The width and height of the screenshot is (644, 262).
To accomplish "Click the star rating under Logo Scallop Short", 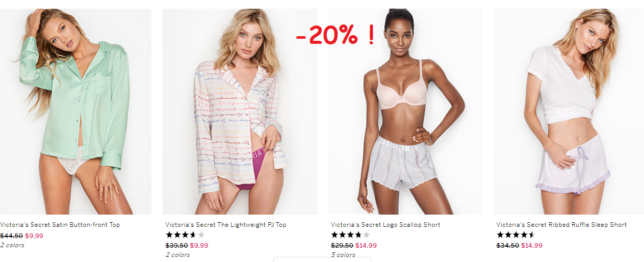I will point(350,235).
